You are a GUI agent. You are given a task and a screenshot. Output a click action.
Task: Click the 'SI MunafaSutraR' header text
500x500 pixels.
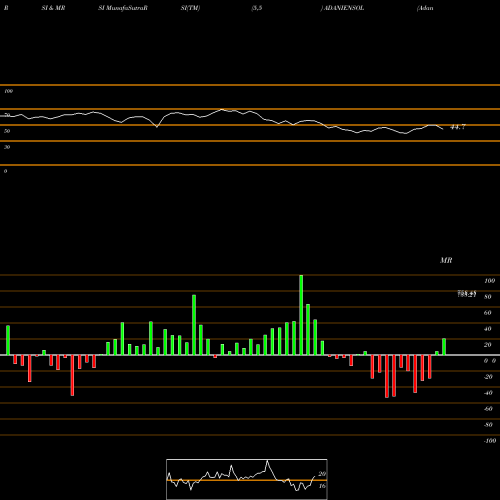point(123,8)
